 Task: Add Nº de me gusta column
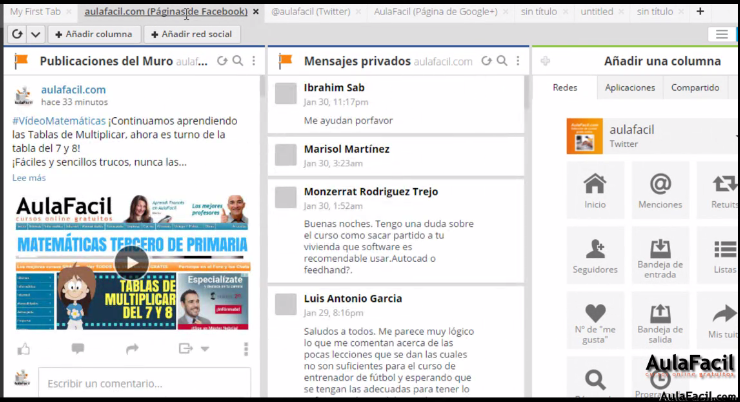point(595,320)
